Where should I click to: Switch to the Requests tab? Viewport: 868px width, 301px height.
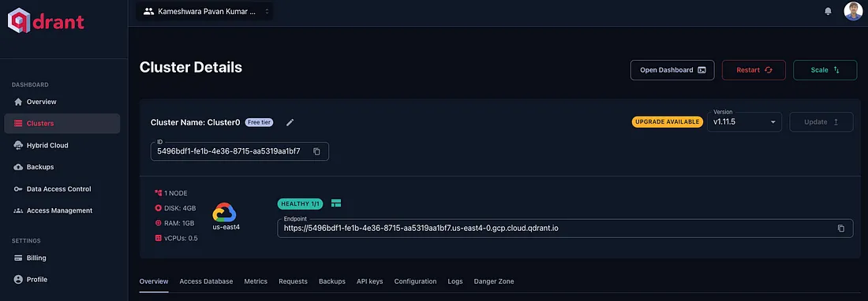click(x=293, y=281)
